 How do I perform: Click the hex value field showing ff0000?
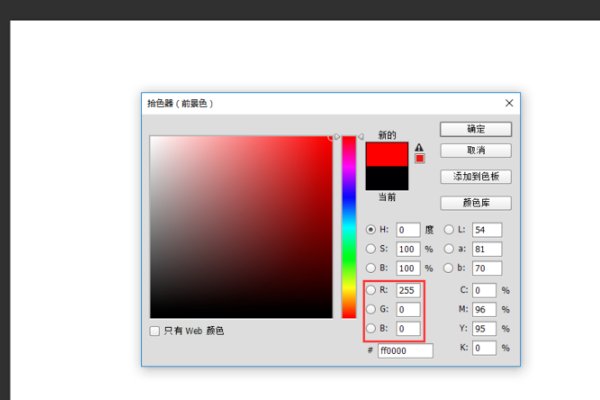[x=405, y=351]
